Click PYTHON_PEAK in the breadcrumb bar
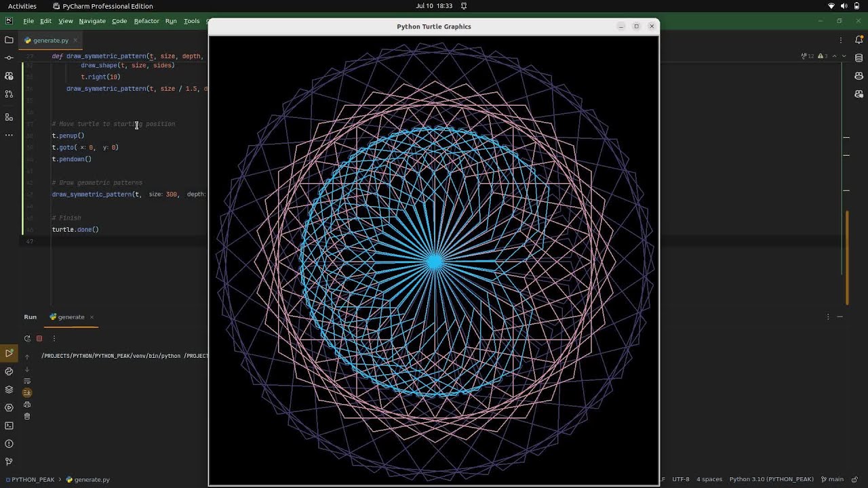This screenshot has height=488, width=868. click(x=33, y=479)
